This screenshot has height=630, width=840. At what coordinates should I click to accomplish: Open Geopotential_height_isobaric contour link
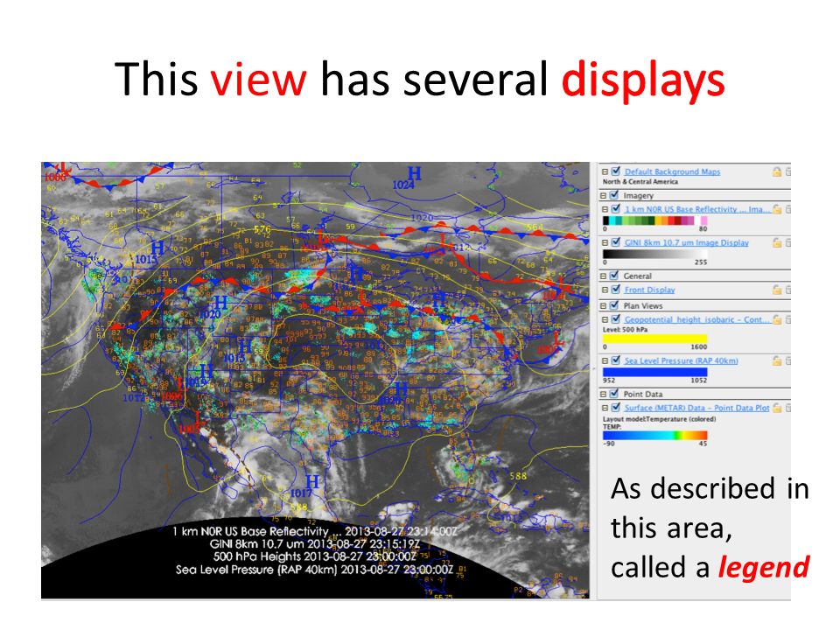pyautogui.click(x=697, y=320)
